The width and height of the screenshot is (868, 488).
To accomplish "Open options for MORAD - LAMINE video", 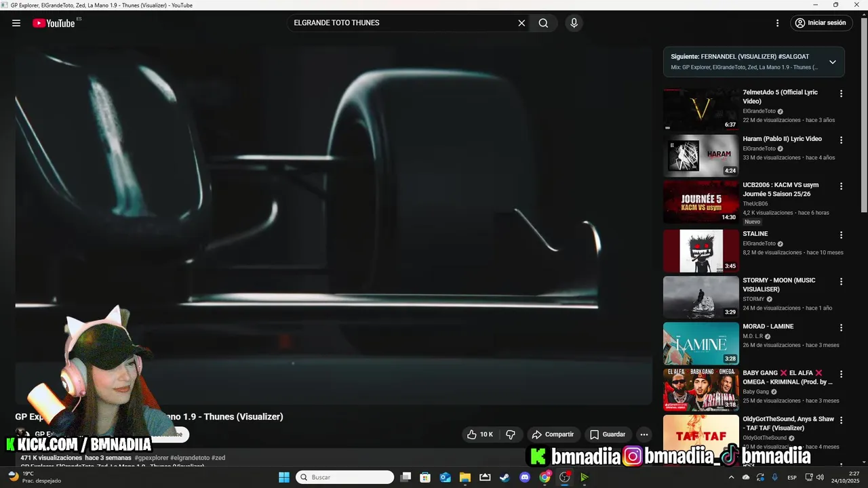I will (x=842, y=328).
